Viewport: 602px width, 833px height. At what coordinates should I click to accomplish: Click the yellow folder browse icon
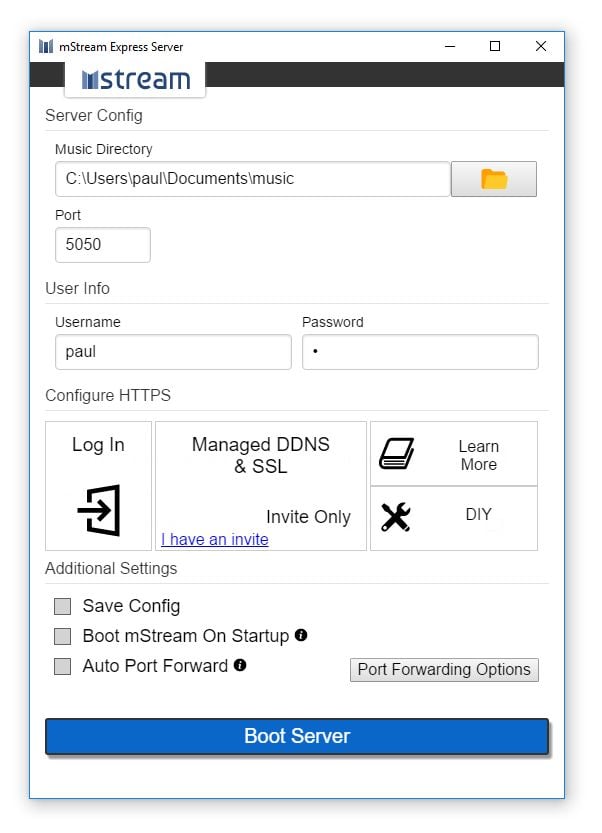494,179
